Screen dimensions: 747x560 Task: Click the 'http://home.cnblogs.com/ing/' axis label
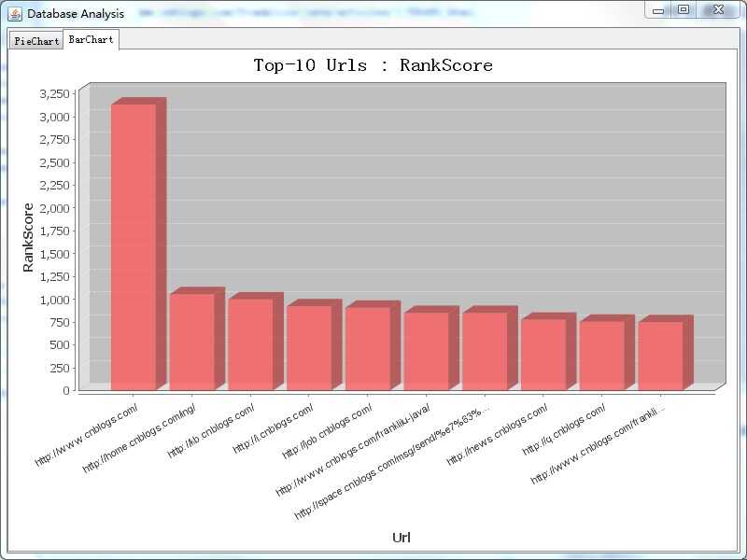138,438
